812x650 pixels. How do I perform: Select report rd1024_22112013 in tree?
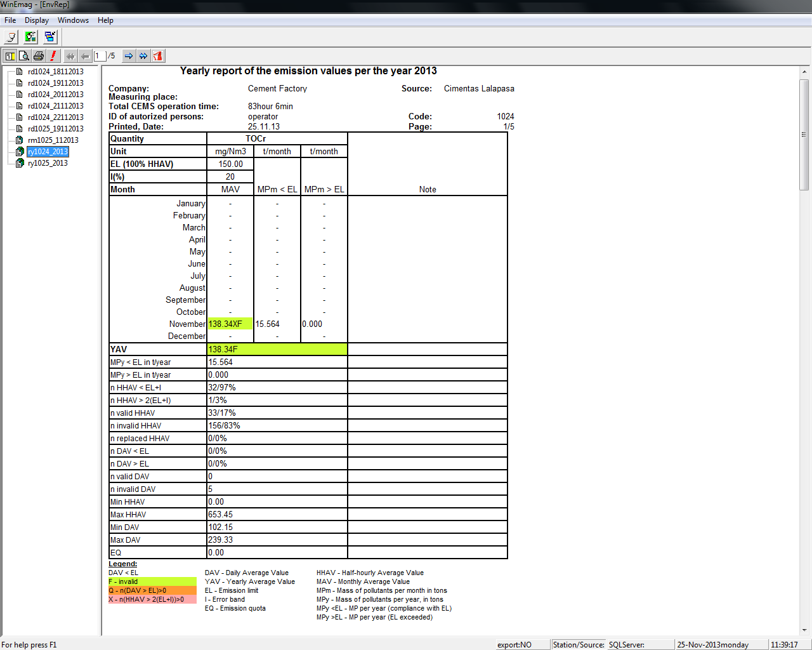click(56, 117)
